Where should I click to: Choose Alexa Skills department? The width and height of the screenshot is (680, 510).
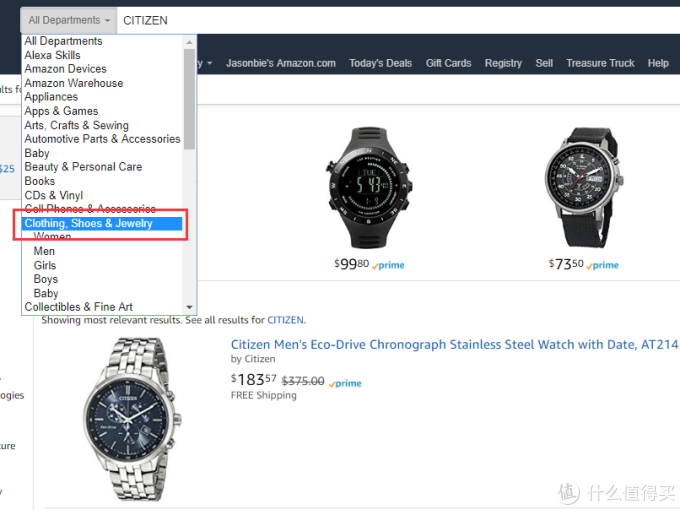click(52, 55)
